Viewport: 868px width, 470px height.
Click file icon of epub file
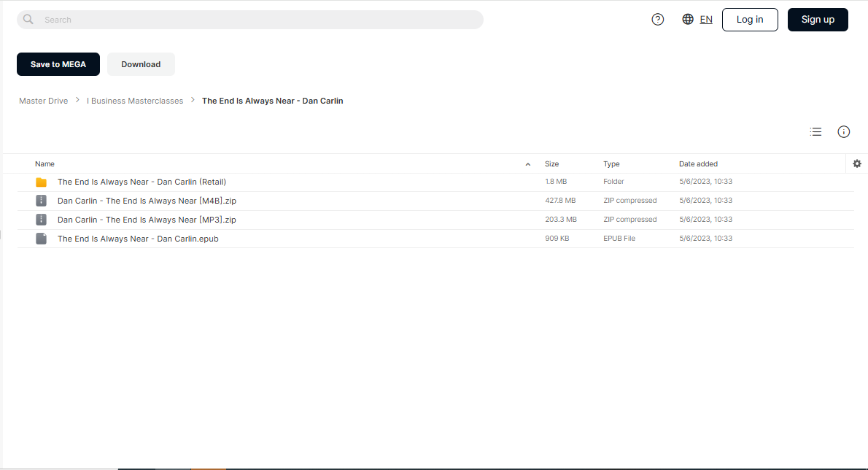[x=41, y=239]
